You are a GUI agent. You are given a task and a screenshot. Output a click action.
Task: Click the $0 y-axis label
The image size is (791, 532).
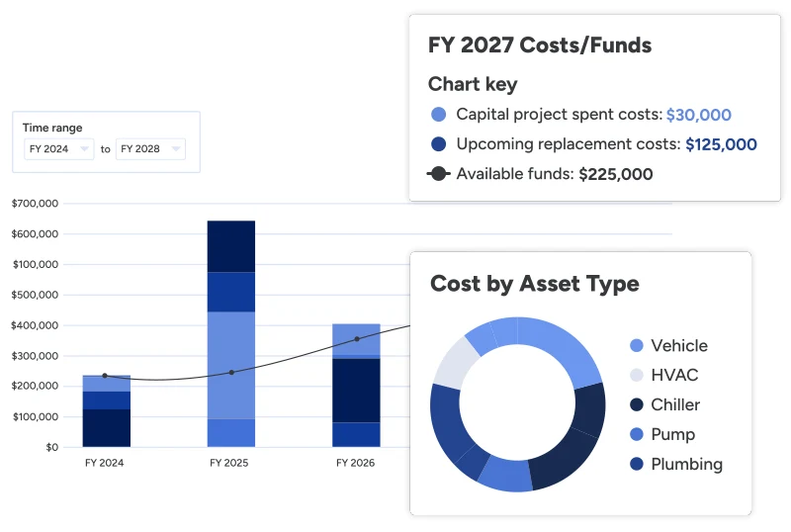coord(52,447)
